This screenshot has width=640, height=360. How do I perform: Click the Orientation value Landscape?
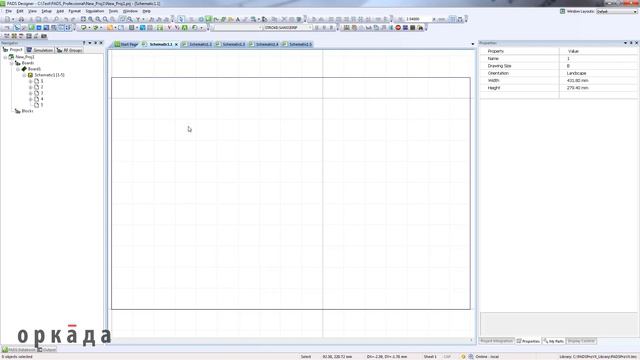576,73
